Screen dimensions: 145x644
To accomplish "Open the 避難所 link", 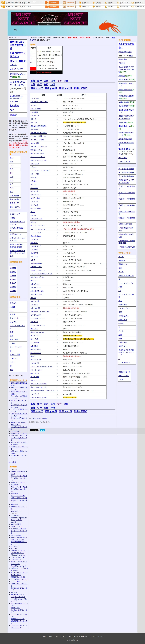I will (x=13, y=115).
